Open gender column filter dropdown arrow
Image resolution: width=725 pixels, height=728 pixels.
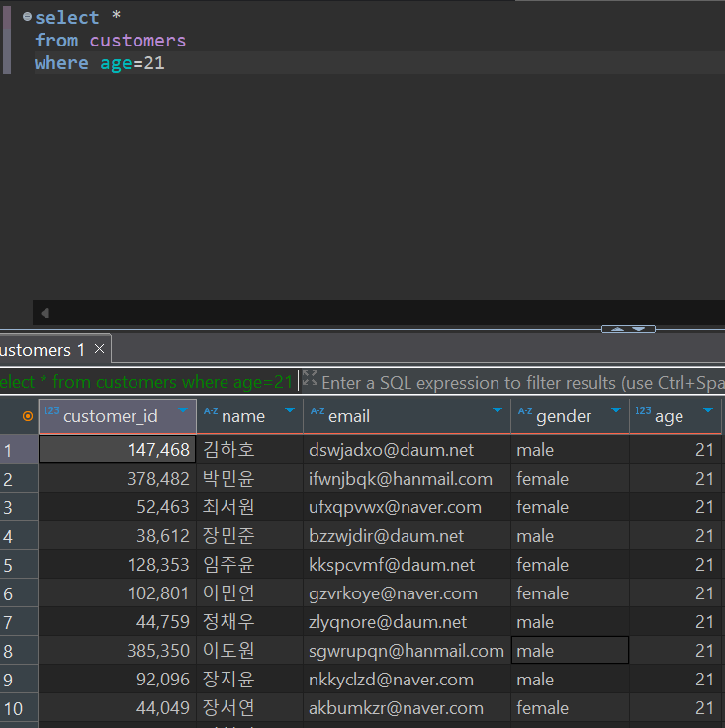(616, 409)
